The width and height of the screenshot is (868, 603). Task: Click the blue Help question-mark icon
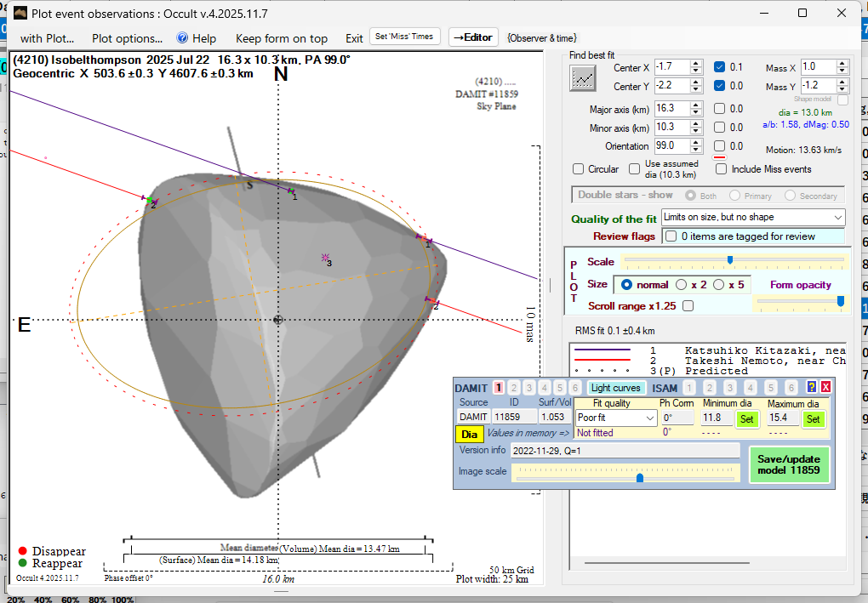[182, 38]
